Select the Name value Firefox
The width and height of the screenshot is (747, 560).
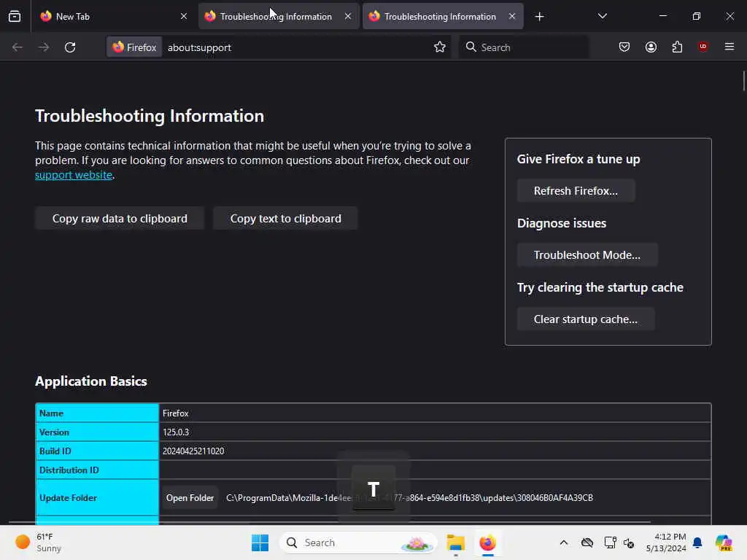pyautogui.click(x=175, y=413)
